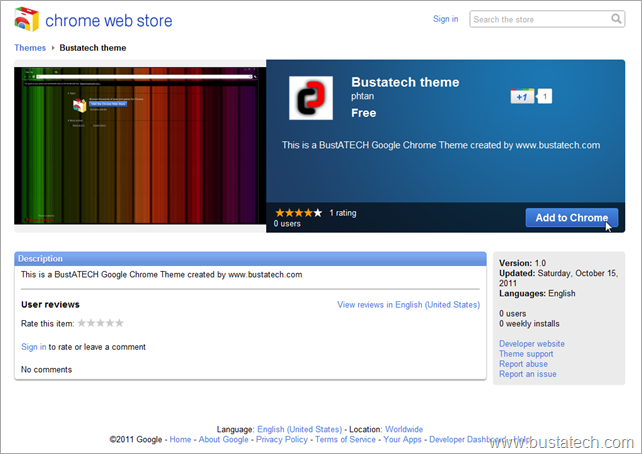View reviews in English (United States)
The height and width of the screenshot is (454, 642).
(409, 305)
